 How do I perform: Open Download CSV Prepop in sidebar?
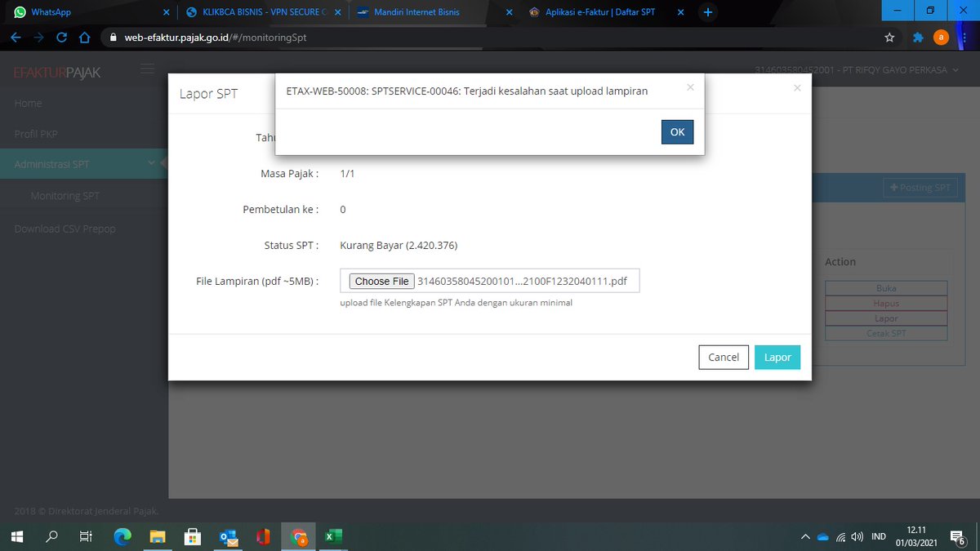click(65, 229)
